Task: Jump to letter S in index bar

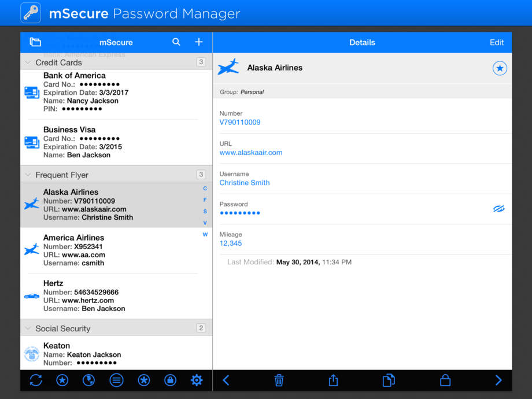Action: coord(205,212)
